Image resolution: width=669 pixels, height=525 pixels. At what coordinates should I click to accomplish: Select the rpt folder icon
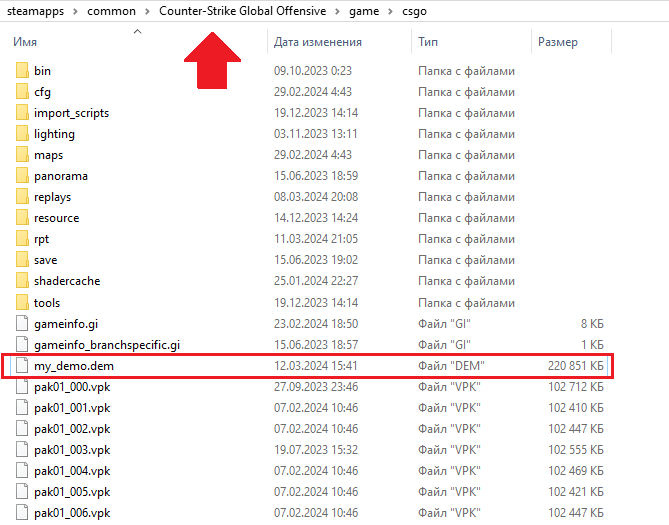(x=22, y=239)
